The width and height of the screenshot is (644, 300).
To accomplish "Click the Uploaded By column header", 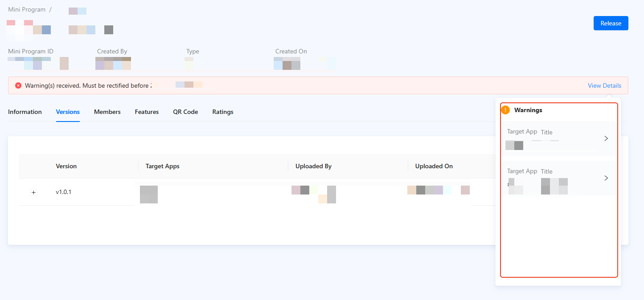I will (x=313, y=166).
